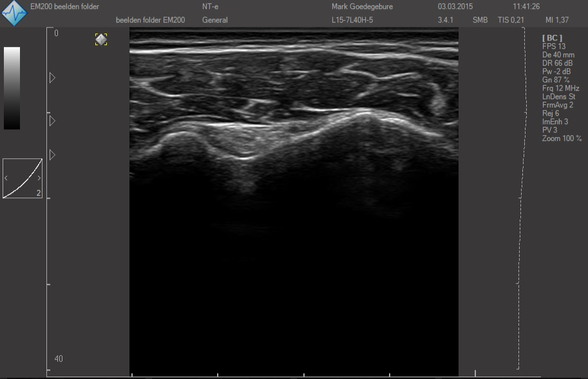Select the [ BC ] preset label
588x379 pixels.
(552, 38)
